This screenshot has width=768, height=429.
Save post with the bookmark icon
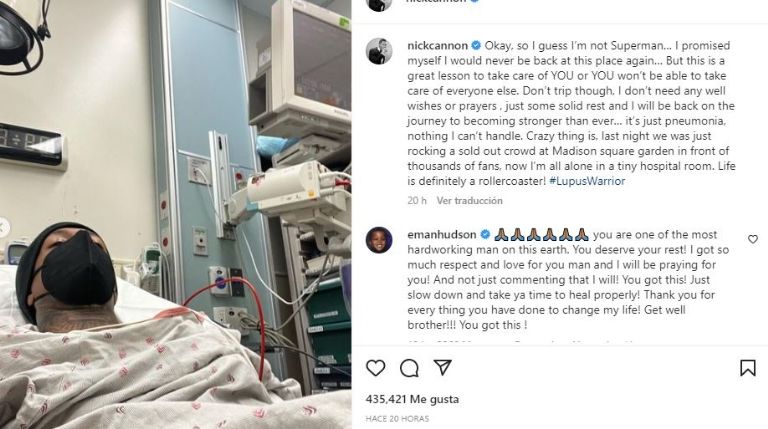748,368
